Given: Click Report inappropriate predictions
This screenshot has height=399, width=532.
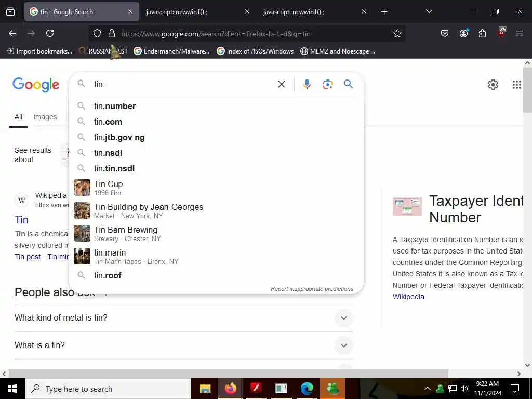Looking at the screenshot, I should 312,289.
